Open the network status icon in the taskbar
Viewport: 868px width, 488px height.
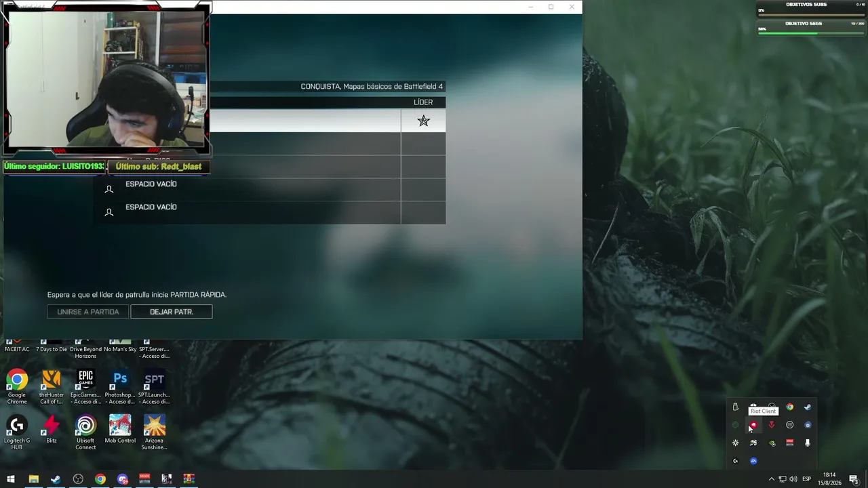click(782, 479)
